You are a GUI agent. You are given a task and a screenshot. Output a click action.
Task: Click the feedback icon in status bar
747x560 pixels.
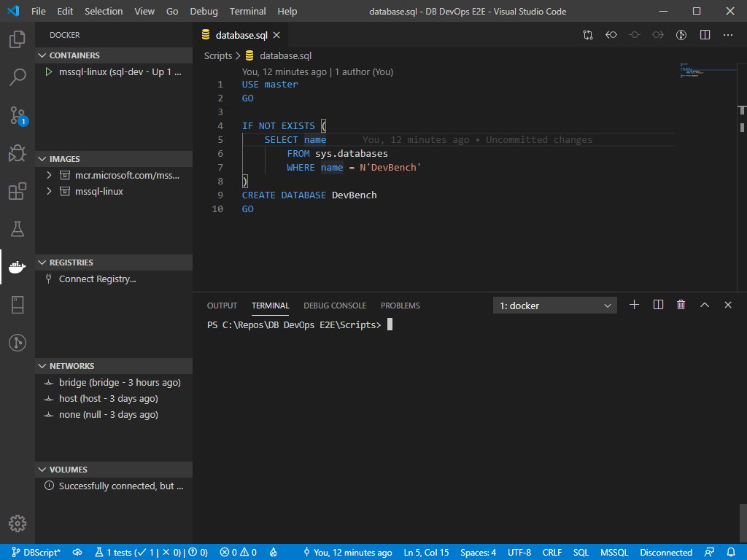(x=709, y=553)
